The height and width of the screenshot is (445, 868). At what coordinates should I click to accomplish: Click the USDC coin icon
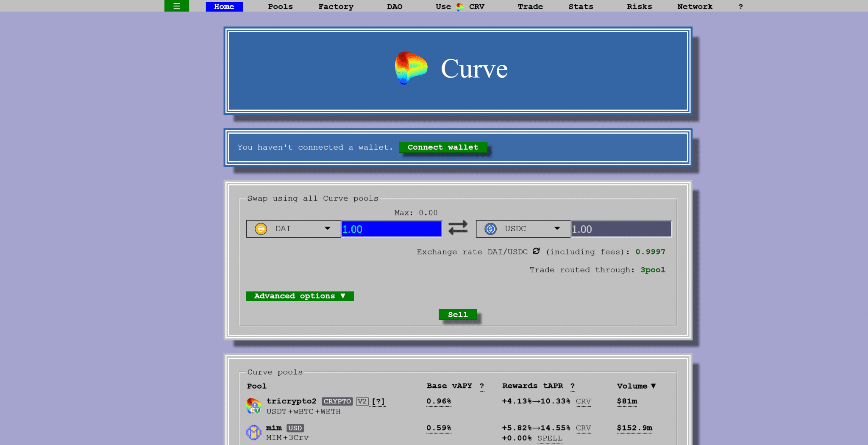pos(490,229)
